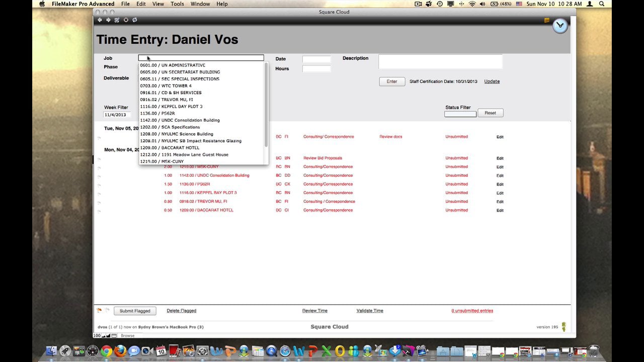Click the refresh icon in the toolbar
Screen dimensions: 644x362
tap(135, 20)
